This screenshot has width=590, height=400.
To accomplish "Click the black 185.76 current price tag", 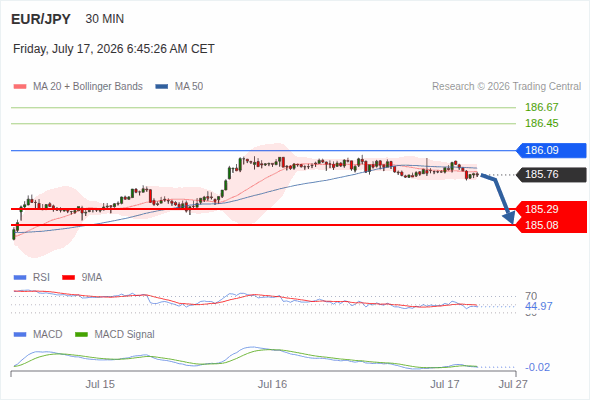I will click(551, 175).
